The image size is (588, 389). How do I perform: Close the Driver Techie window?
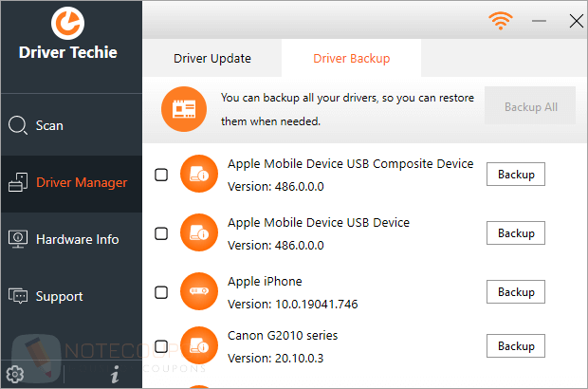(576, 21)
